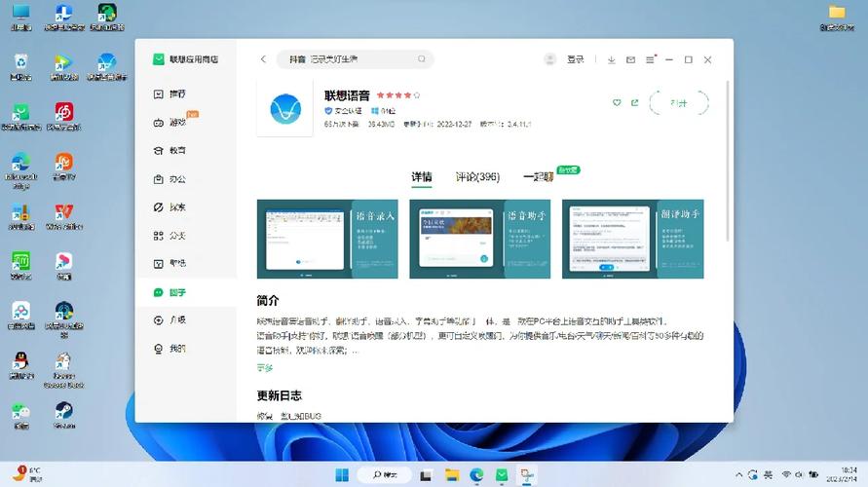The image size is (868, 487).
Task: Open the 语音助手 screenshot thumbnail
Action: [480, 239]
